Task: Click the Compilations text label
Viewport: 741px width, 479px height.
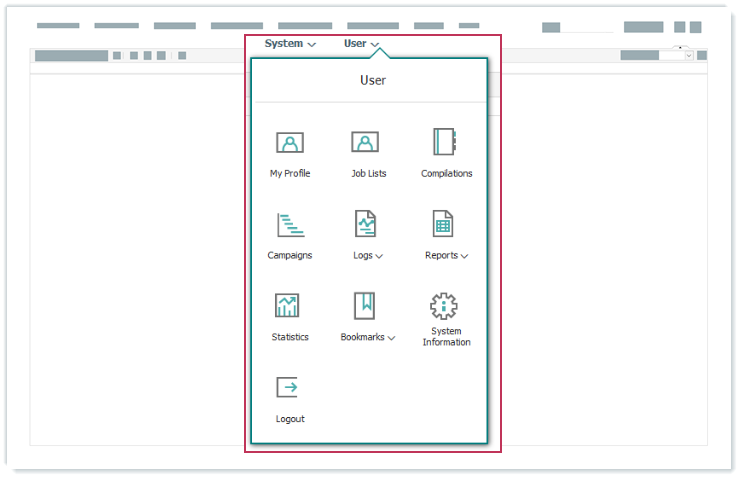Action: pos(446,174)
